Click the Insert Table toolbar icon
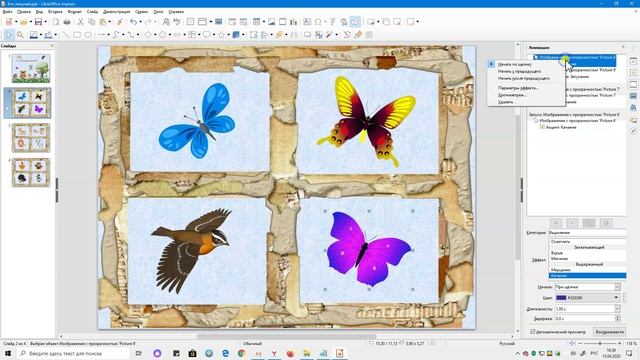Viewport: 640px width, 360px height. pyautogui.click(x=256, y=22)
